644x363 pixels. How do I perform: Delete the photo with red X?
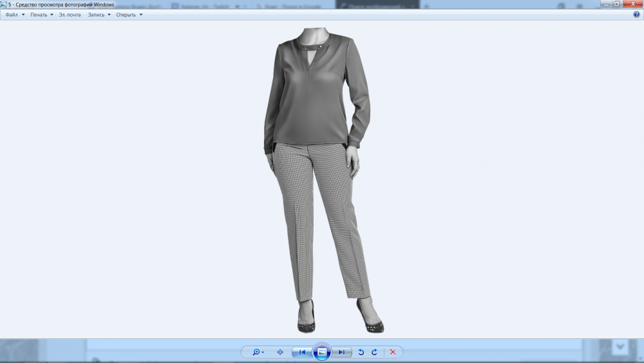click(393, 352)
